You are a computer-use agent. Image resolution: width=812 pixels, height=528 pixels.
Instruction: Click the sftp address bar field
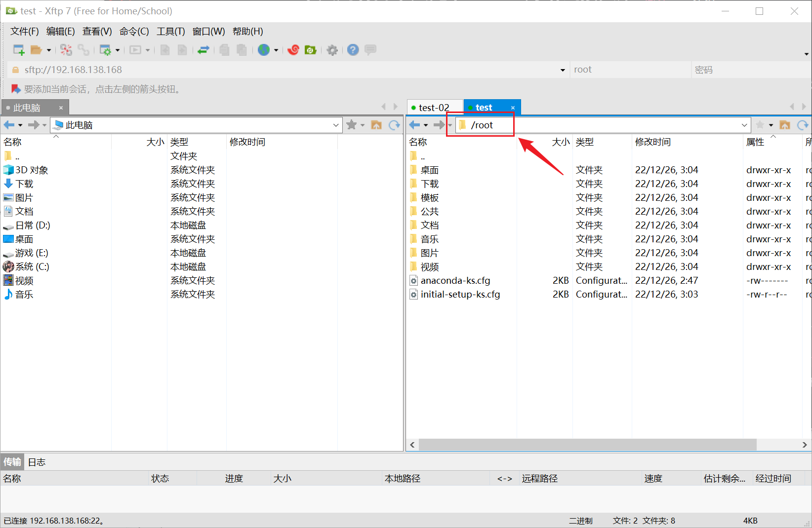(289, 70)
